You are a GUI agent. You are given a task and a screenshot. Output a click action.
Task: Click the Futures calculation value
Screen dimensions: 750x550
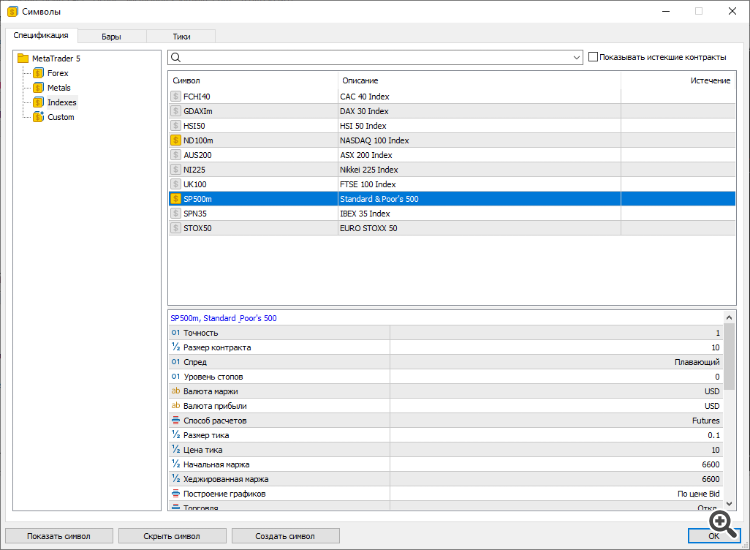[x=706, y=420]
